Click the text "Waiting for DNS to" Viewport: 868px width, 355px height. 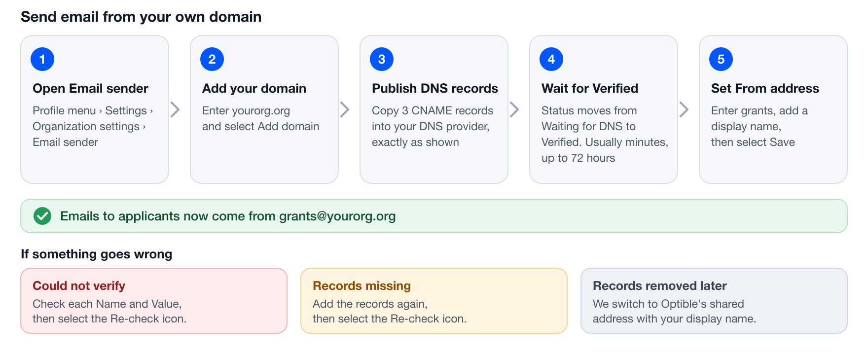tap(588, 126)
